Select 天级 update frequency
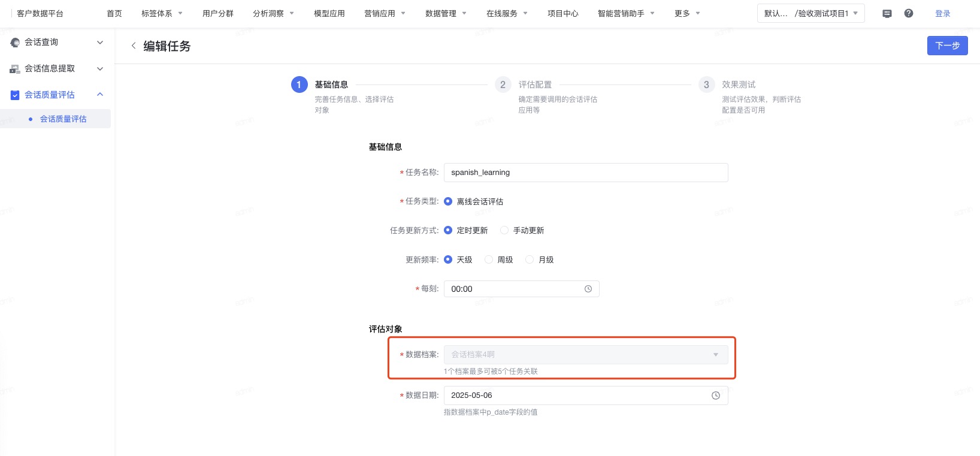Screen dimensions: 980x456 pos(448,259)
